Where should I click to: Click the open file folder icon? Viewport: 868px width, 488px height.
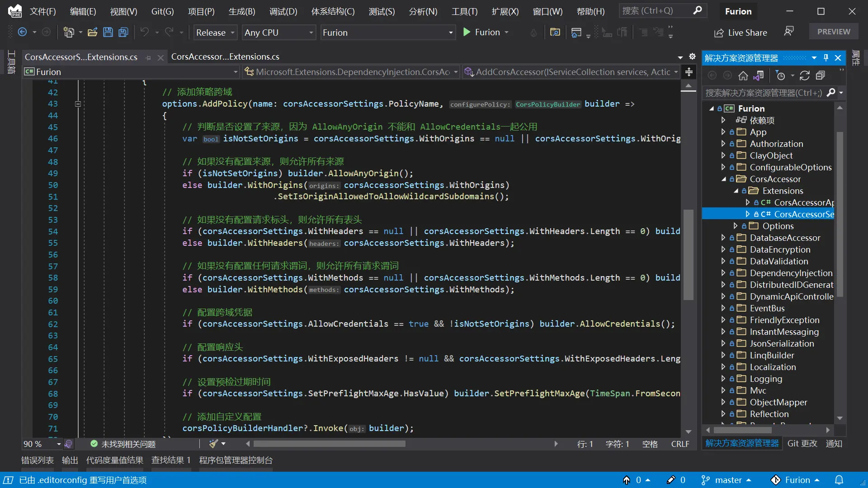[92, 32]
